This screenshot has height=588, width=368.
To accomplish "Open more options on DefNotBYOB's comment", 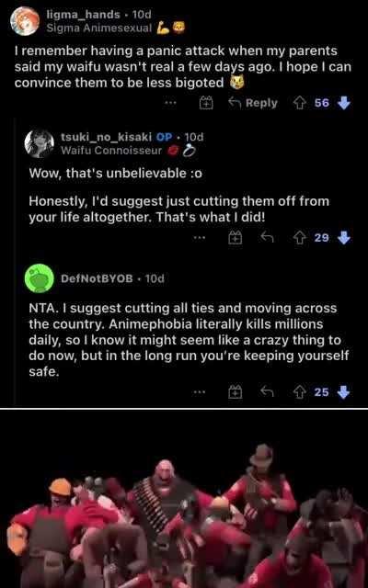I will point(201,392).
